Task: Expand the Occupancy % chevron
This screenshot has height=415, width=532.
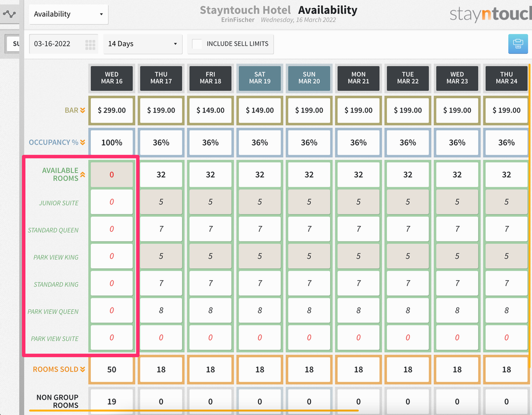Action: (x=83, y=142)
